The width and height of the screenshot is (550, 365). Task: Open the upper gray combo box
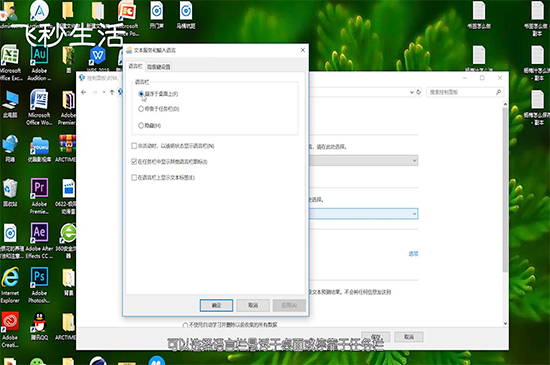tap(363, 161)
